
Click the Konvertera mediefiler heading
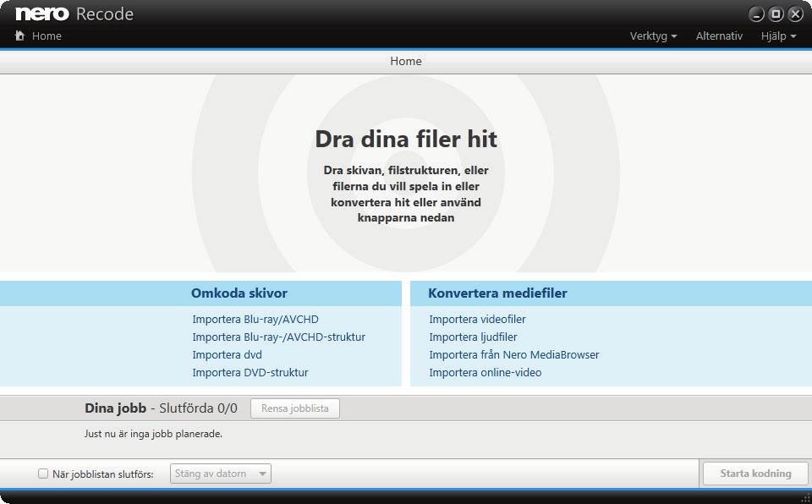497,293
